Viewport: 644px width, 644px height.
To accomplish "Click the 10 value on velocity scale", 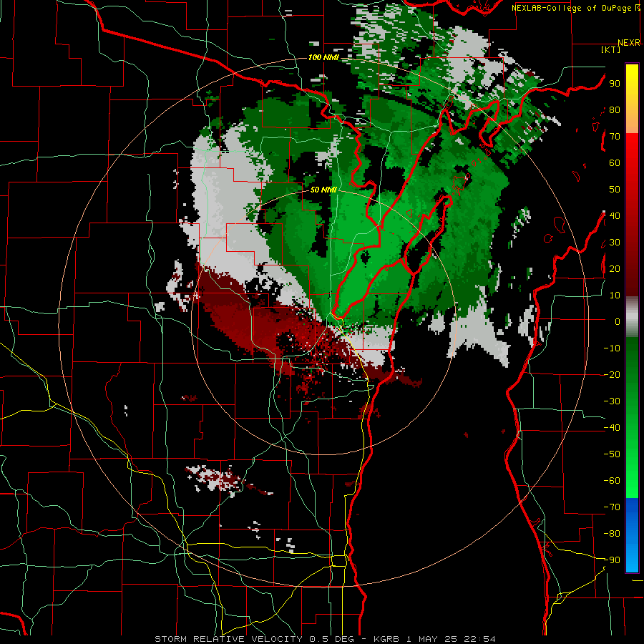I will [x=615, y=296].
